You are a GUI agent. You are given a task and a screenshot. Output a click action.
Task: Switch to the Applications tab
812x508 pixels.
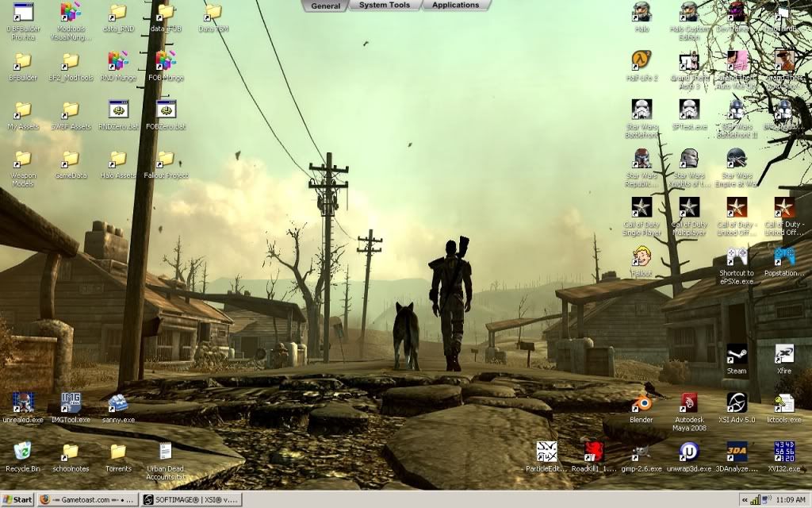tap(455, 6)
